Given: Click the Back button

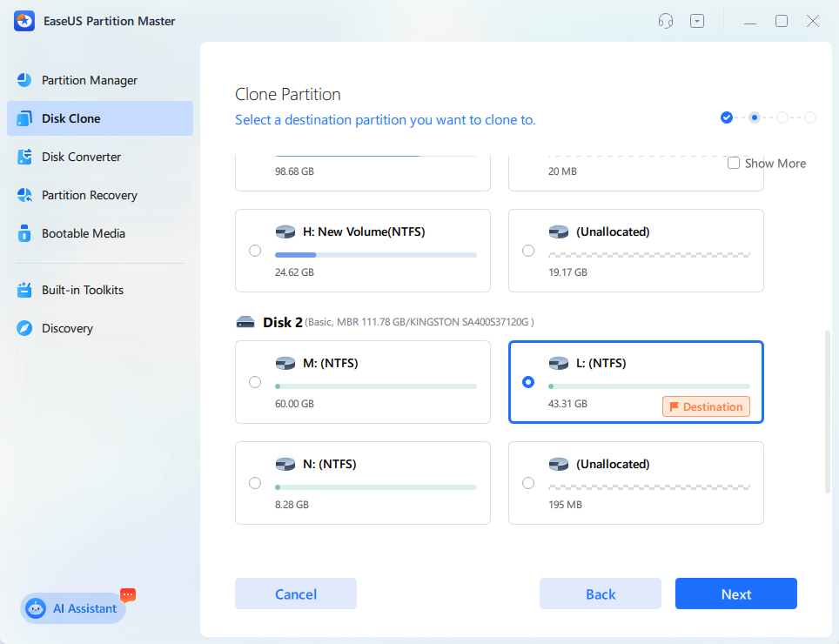Looking at the screenshot, I should pyautogui.click(x=601, y=594).
